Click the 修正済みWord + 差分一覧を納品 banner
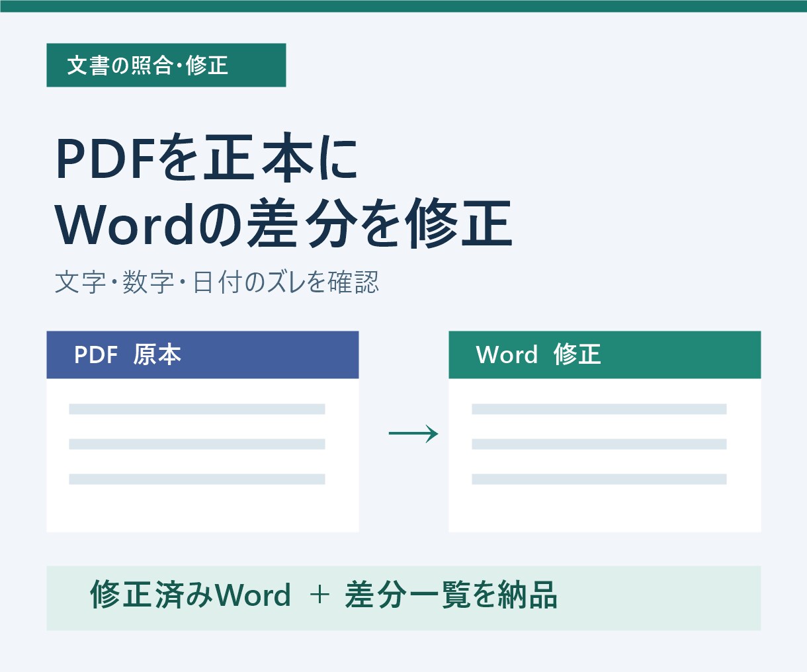This screenshot has height=672, width=807. click(403, 598)
